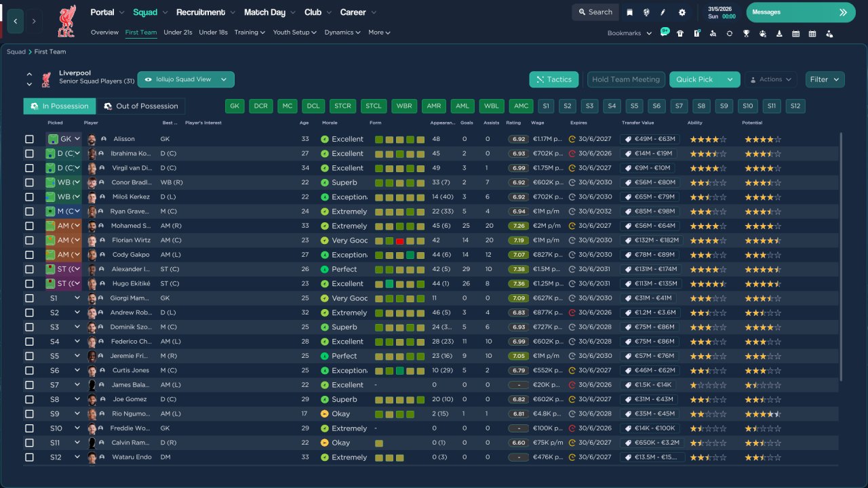Select the STCR position slot
Image resolution: width=868 pixels, height=488 pixels.
coord(343,106)
